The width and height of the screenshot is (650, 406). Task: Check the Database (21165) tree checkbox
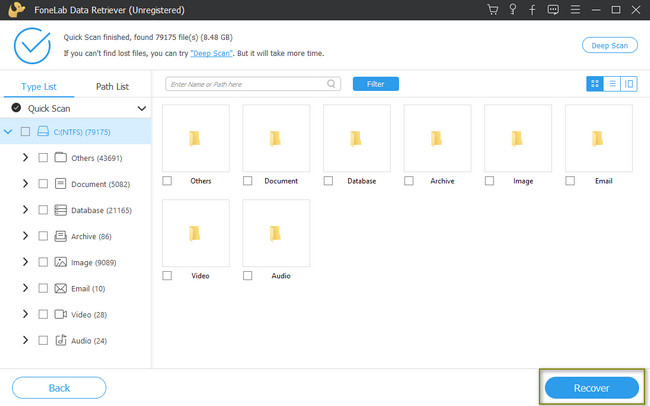43,210
